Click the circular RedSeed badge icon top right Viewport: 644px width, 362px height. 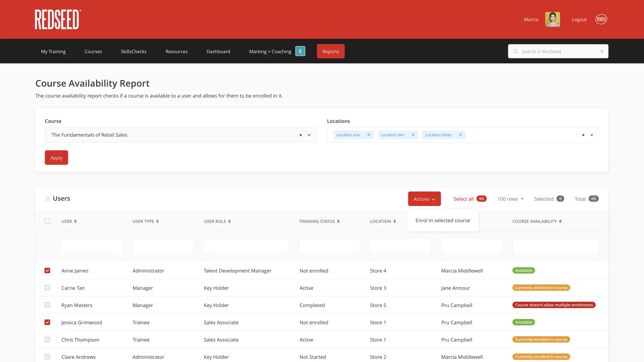pyautogui.click(x=601, y=19)
